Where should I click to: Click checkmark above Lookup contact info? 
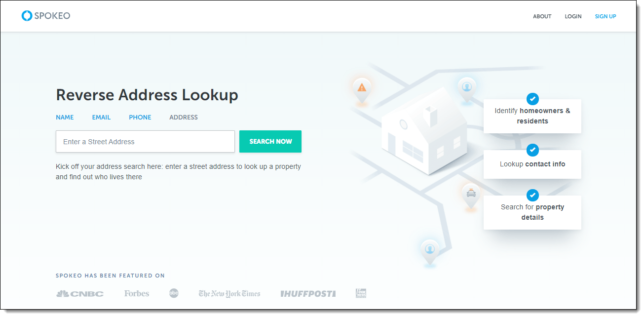532,150
